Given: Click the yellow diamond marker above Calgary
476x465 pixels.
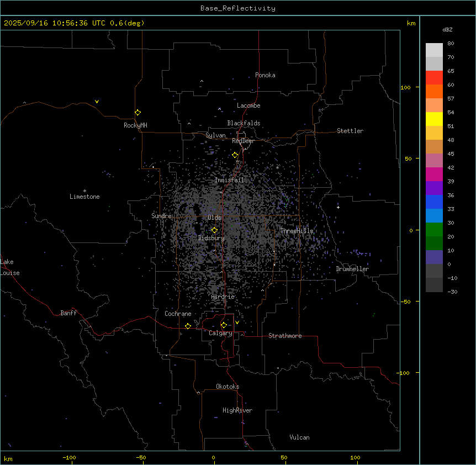Looking at the screenshot, I should click(224, 325).
